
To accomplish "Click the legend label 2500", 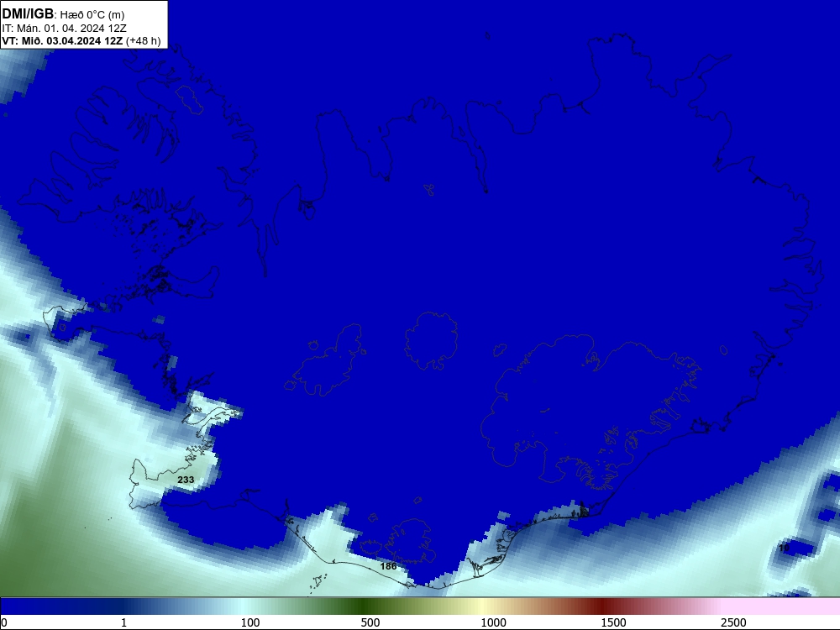I will click(x=733, y=622).
